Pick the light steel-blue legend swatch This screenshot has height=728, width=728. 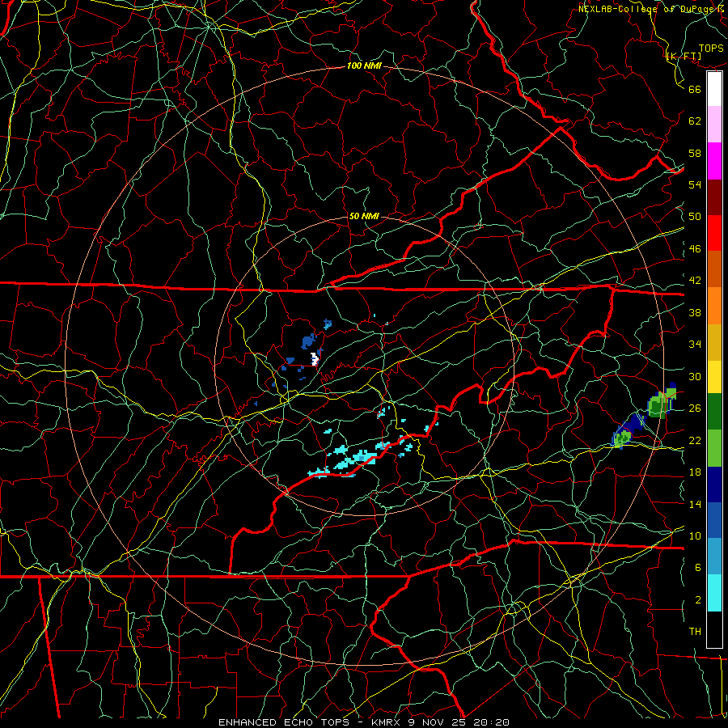(714, 557)
